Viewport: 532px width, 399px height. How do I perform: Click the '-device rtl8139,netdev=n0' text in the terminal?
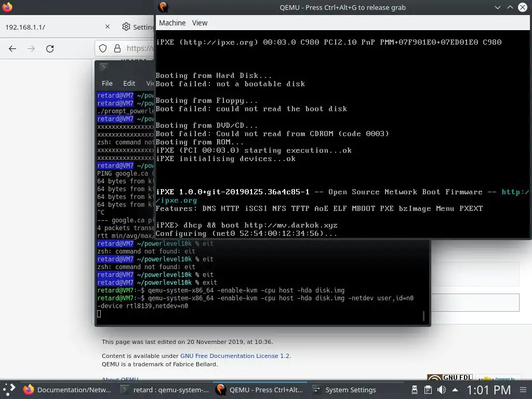[x=142, y=306]
